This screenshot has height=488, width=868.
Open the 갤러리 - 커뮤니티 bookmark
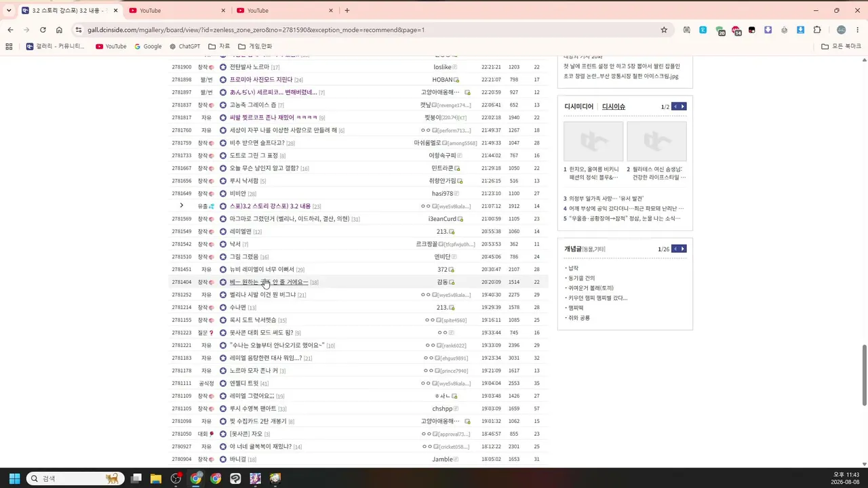[x=56, y=46]
